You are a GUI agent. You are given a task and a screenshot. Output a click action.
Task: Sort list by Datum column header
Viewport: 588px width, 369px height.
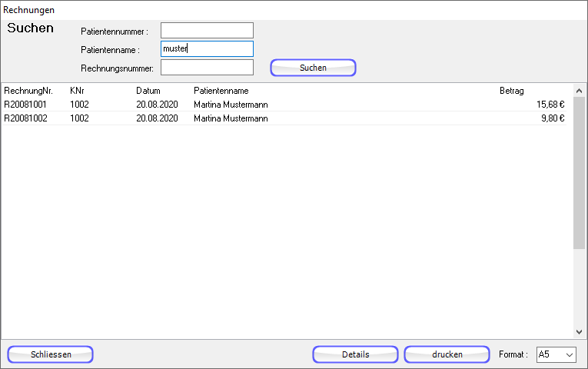(x=148, y=91)
